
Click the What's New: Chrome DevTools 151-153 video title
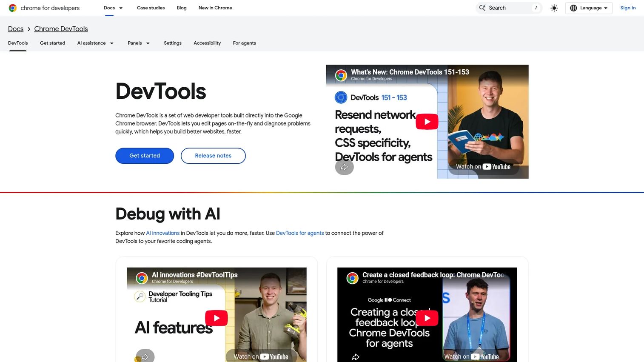pos(410,72)
